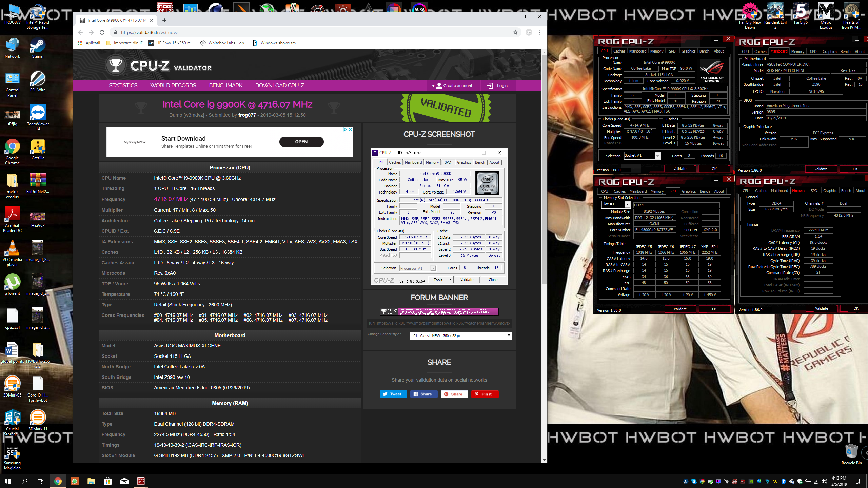868x488 pixels.
Task: Open WhatsApp taskbar icon
Action: pos(75,481)
